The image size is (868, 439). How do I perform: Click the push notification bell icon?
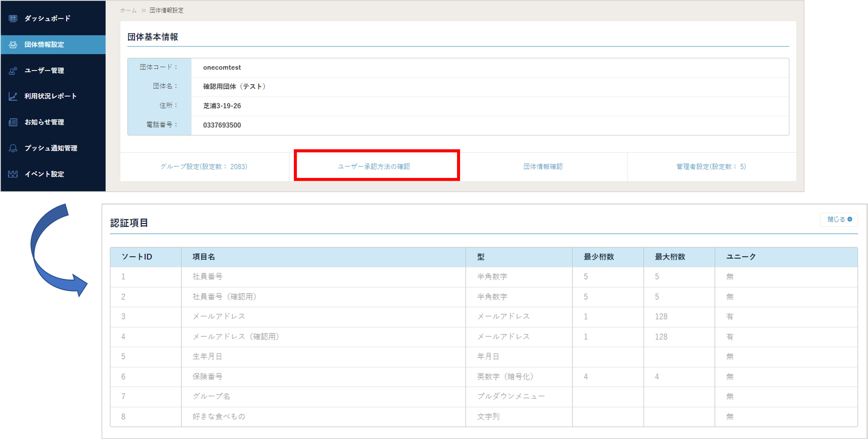[13, 148]
